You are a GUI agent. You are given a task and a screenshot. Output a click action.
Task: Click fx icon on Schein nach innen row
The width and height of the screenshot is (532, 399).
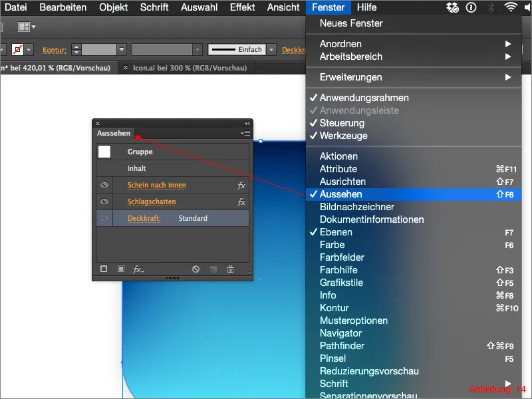tap(241, 186)
